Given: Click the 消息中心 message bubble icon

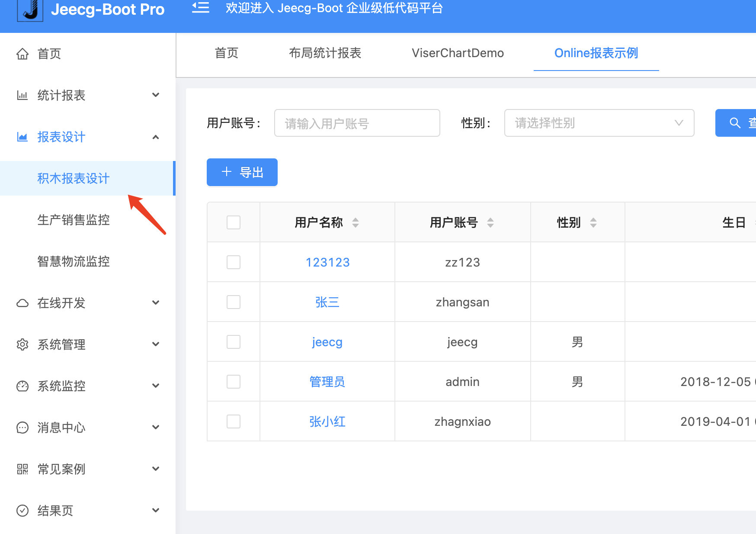Looking at the screenshot, I should 22,428.
